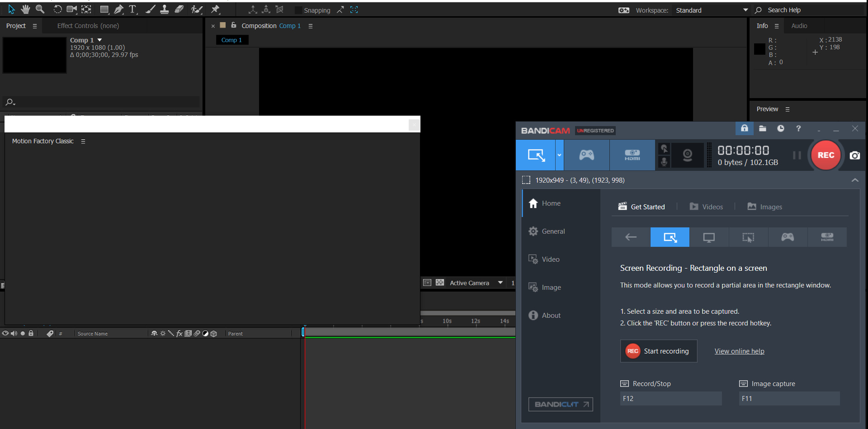The width and height of the screenshot is (868, 429).
Task: Open the Composition panel menu
Action: (x=311, y=26)
